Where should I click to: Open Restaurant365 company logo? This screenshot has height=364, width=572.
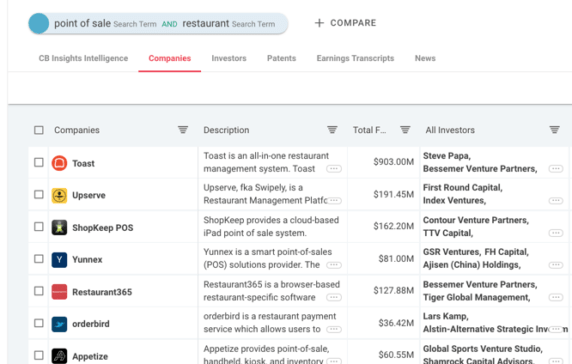tap(59, 292)
